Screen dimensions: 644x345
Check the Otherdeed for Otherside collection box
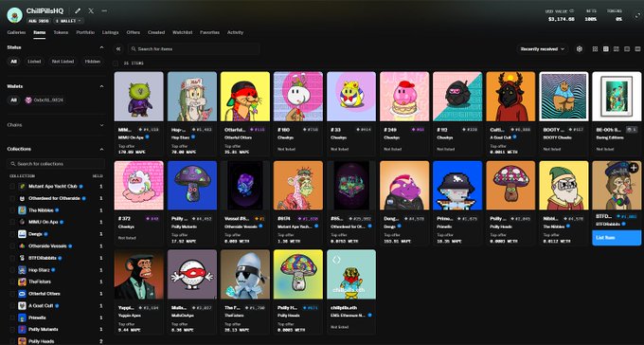12,198
